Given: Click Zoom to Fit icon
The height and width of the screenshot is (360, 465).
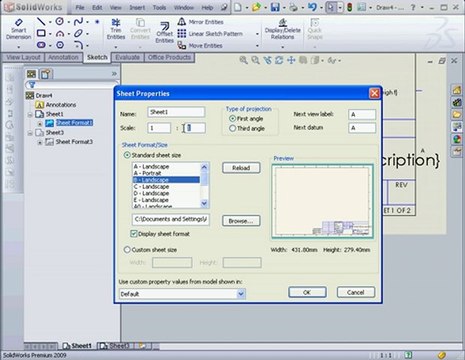Looking at the screenshot, I should (244, 60).
